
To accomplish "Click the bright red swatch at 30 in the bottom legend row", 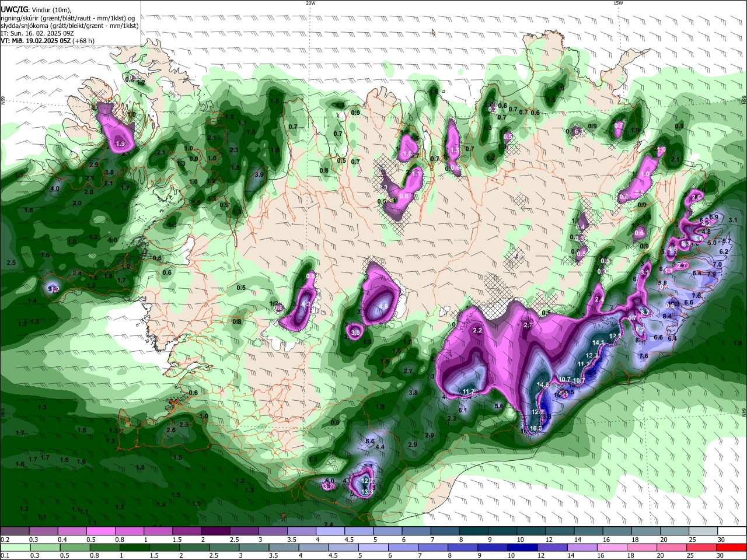I will point(731,547).
